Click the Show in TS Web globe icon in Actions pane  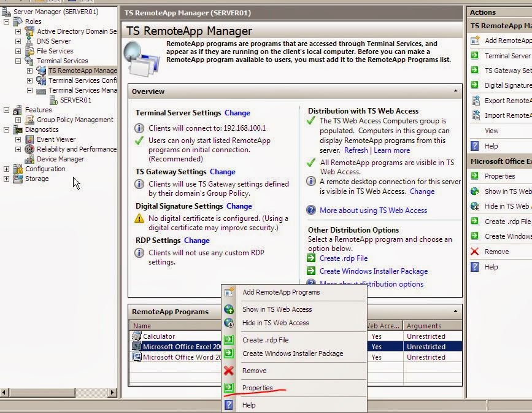click(x=475, y=191)
